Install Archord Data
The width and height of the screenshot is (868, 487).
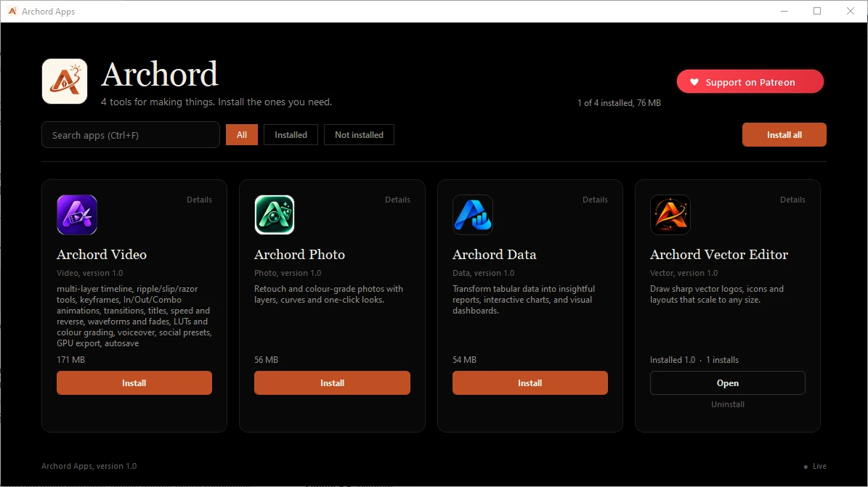point(530,383)
